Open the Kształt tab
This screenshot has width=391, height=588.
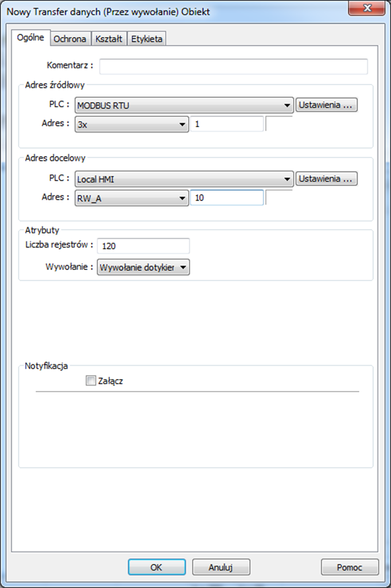pyautogui.click(x=109, y=38)
